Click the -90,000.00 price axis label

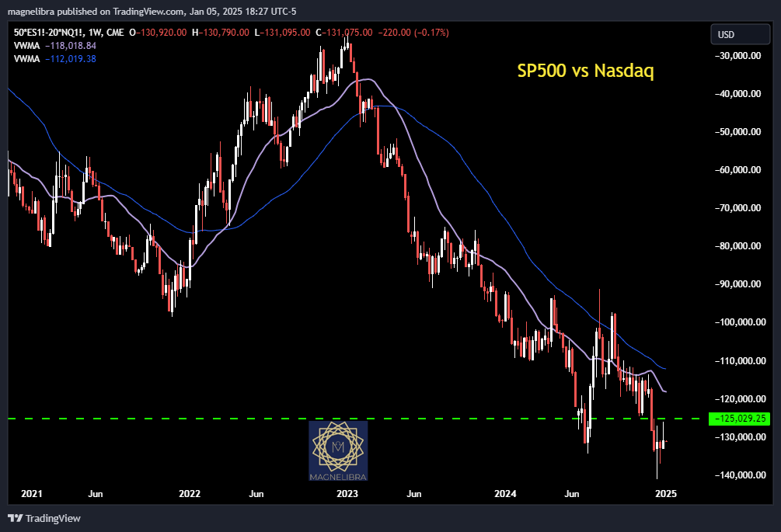point(738,284)
